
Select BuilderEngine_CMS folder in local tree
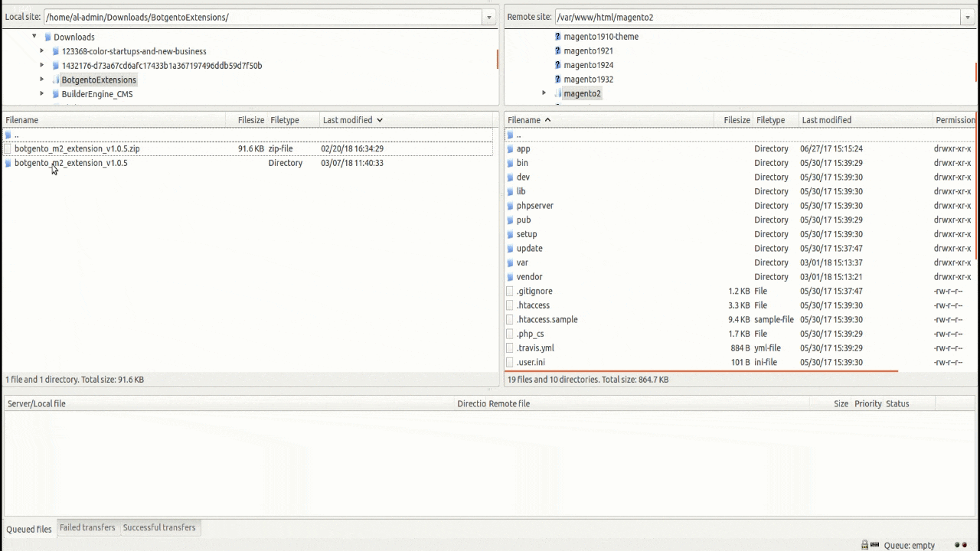click(x=97, y=94)
